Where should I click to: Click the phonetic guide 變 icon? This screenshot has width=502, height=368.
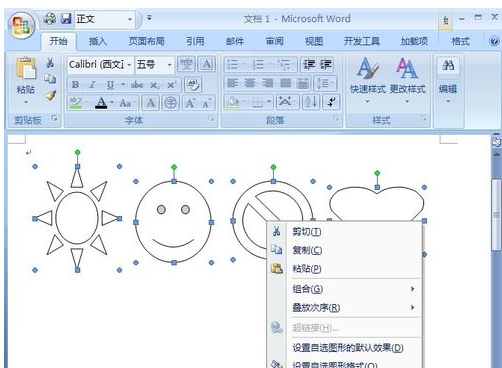coord(186,64)
